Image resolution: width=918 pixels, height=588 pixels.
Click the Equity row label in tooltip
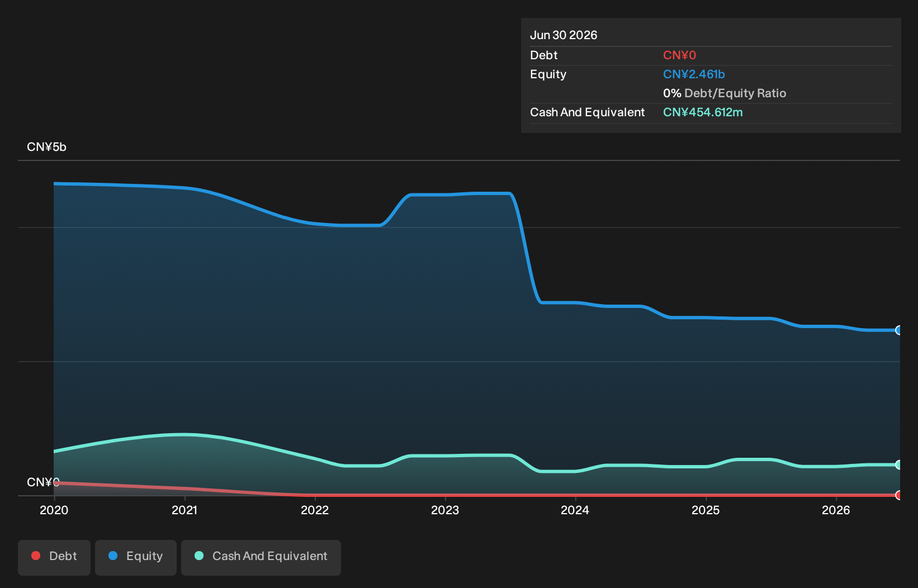pyautogui.click(x=548, y=74)
